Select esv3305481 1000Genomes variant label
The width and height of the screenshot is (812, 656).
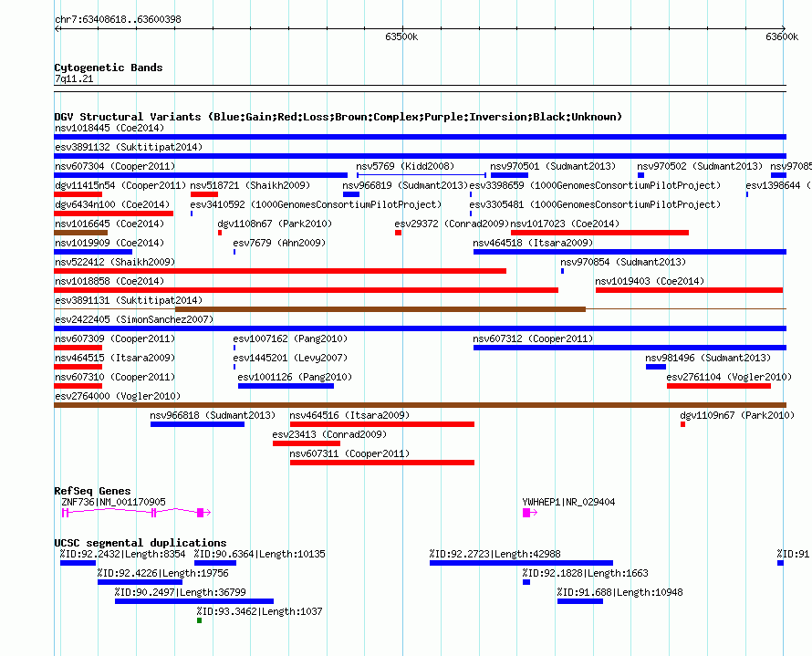(595, 204)
